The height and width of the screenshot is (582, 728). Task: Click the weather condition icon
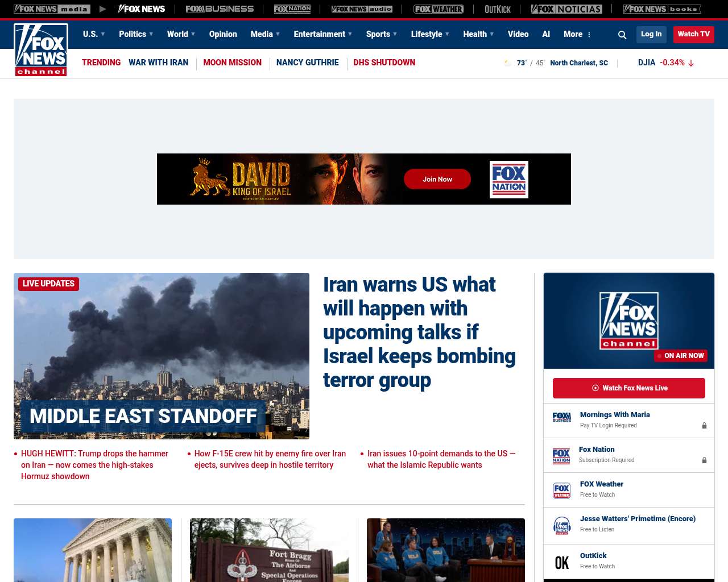tap(508, 63)
